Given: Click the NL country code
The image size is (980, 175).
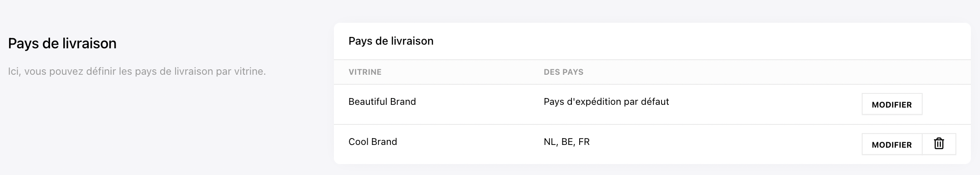Looking at the screenshot, I should [x=550, y=142].
